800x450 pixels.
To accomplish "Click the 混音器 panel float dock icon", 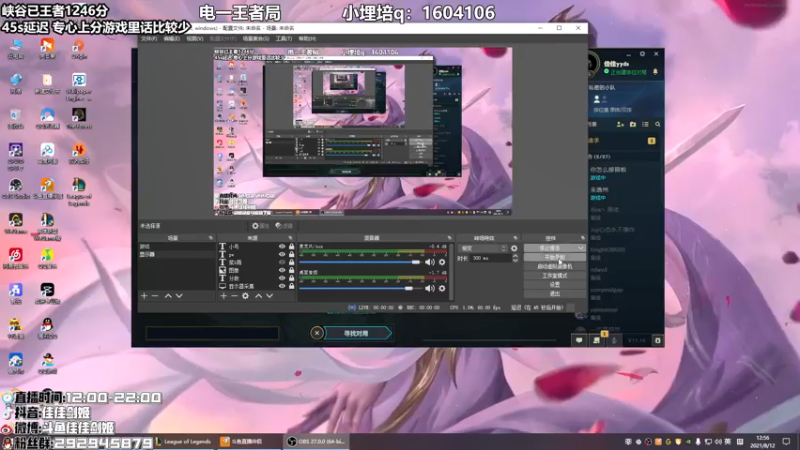I will click(x=449, y=238).
